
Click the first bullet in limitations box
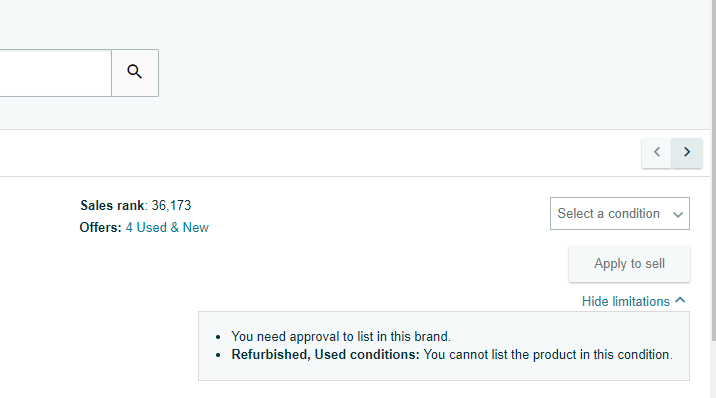pos(218,337)
